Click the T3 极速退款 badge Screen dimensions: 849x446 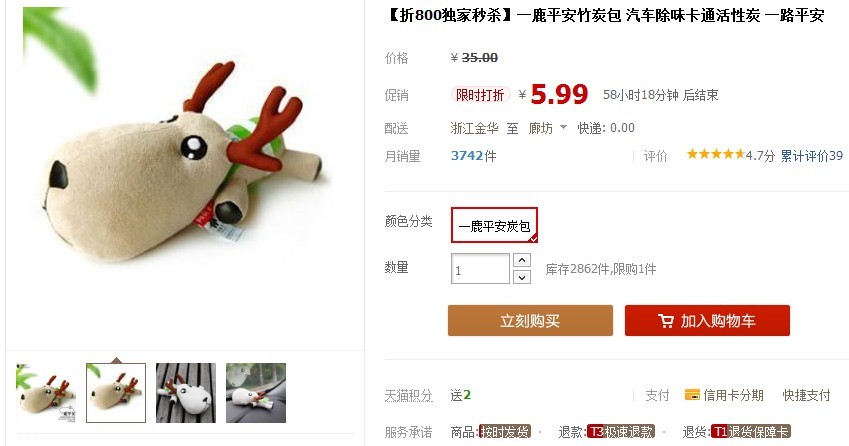(622, 431)
